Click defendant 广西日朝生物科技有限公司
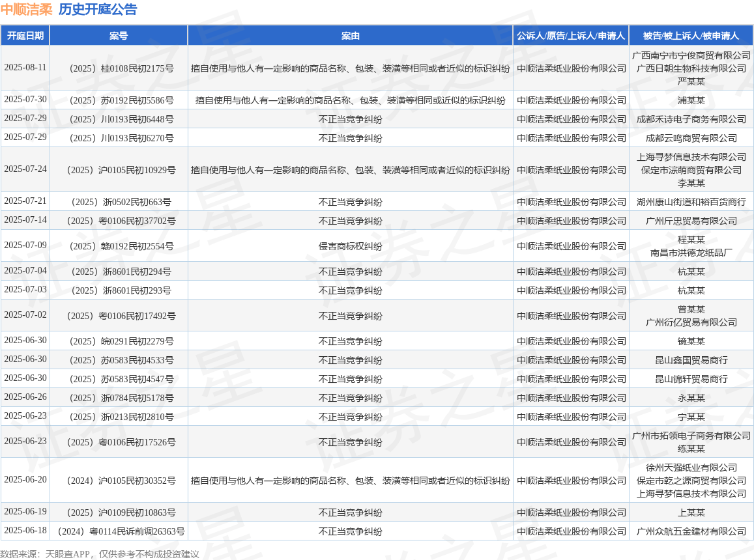The width and height of the screenshot is (754, 560). coord(691,68)
